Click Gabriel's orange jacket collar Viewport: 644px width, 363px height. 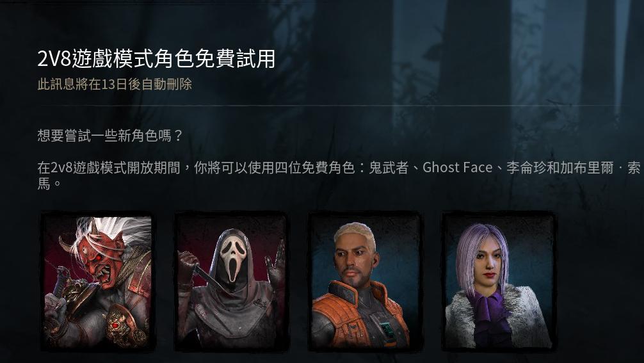346,293
